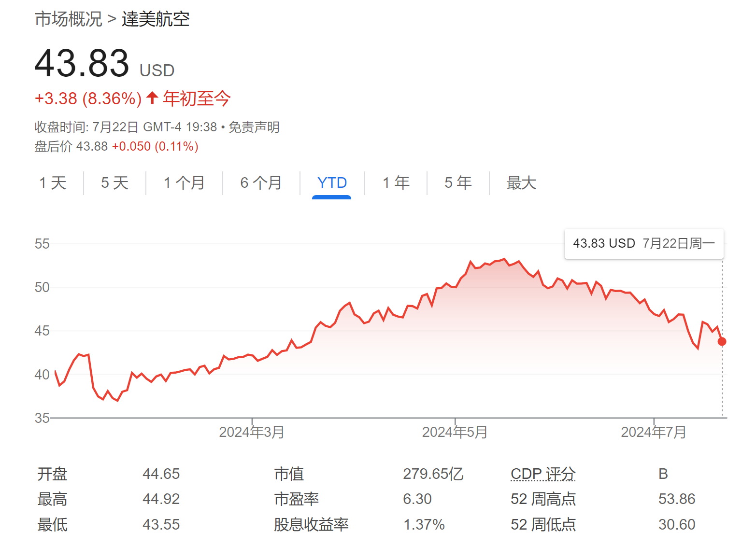Open the 市场概况 breadcrumb link

pyautogui.click(x=69, y=19)
